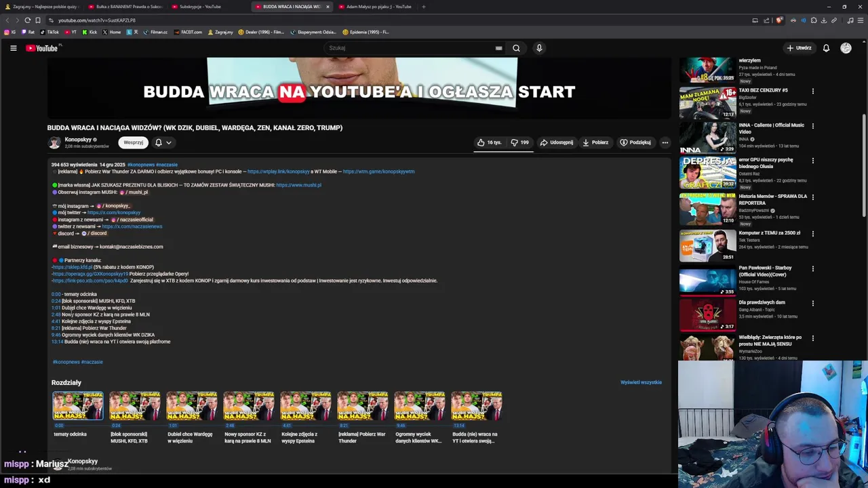Select the tematy odcinka chapter thumbnail

pos(78,405)
